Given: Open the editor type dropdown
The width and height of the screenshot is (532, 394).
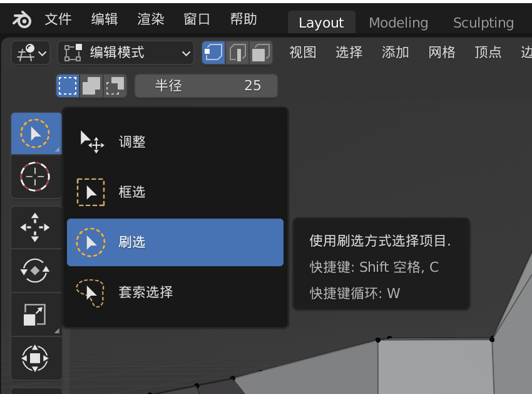Looking at the screenshot, I should (31, 53).
